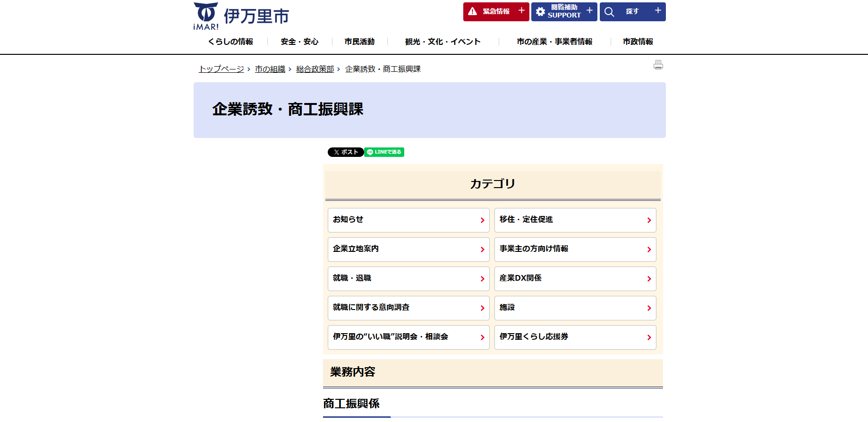Click the emergency warning triangle icon
This screenshot has width=868, height=422.
tap(473, 11)
